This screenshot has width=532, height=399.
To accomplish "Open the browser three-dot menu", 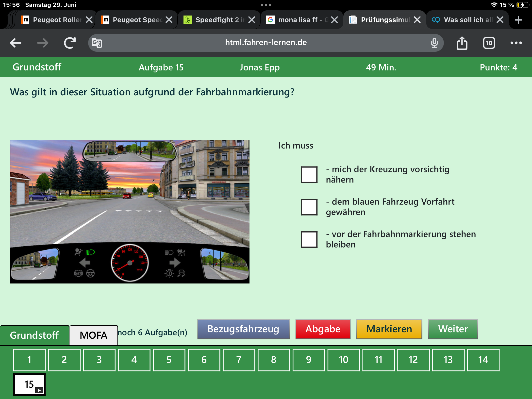I will point(516,43).
